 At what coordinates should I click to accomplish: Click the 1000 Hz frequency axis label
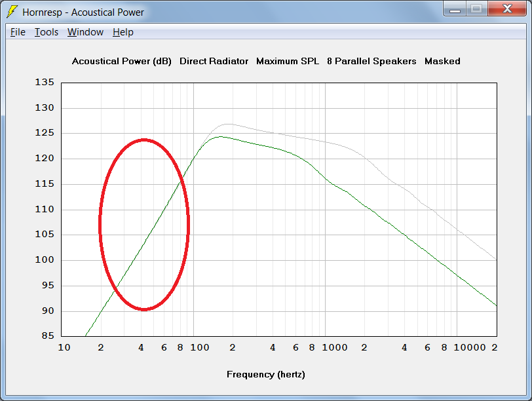(x=335, y=348)
